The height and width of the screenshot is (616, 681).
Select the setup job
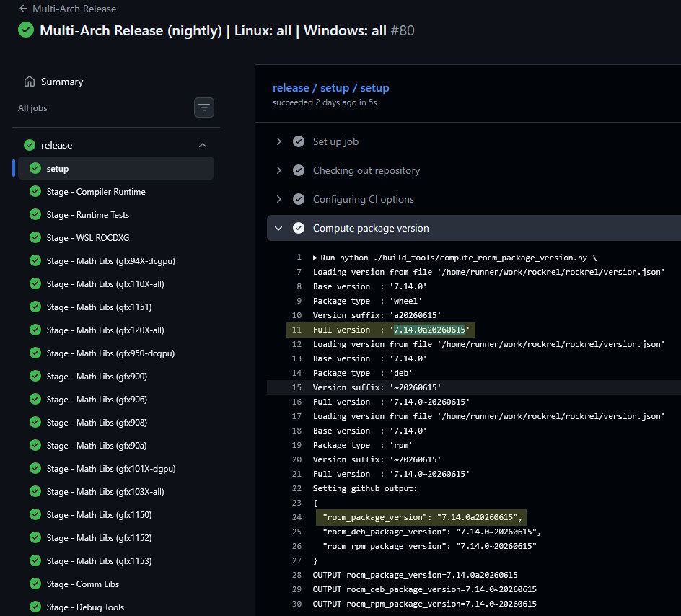click(x=116, y=169)
